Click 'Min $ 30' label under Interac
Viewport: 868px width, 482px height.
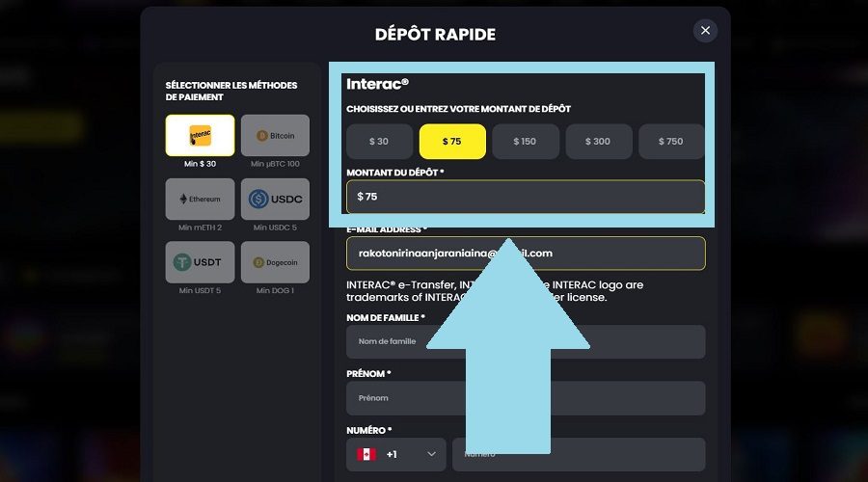[200, 164]
